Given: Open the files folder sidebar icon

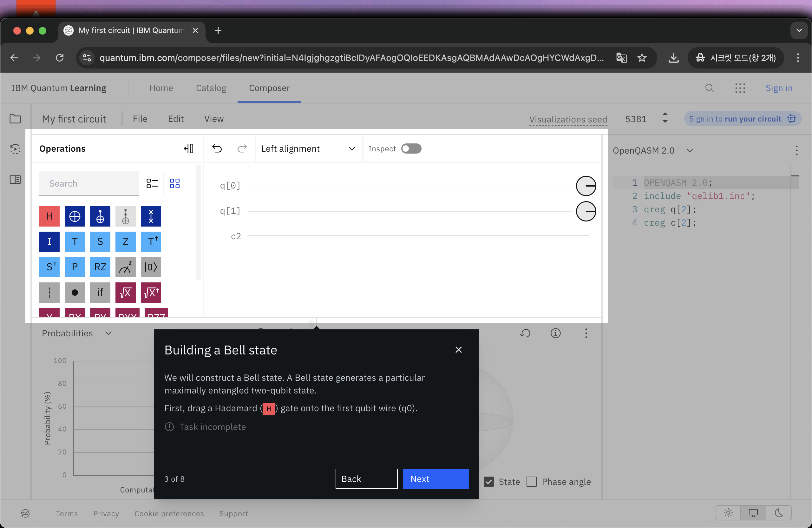Looking at the screenshot, I should click(x=15, y=119).
